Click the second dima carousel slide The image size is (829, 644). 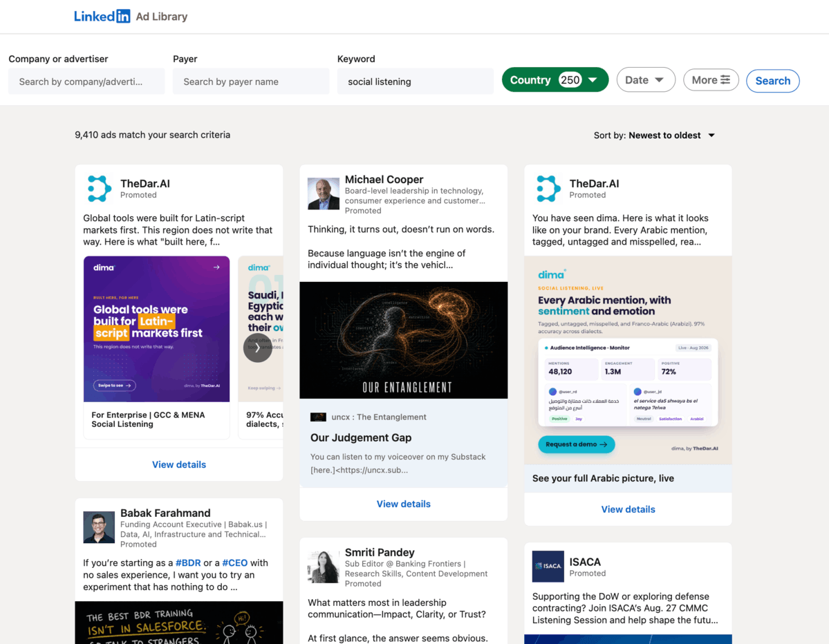point(261,329)
